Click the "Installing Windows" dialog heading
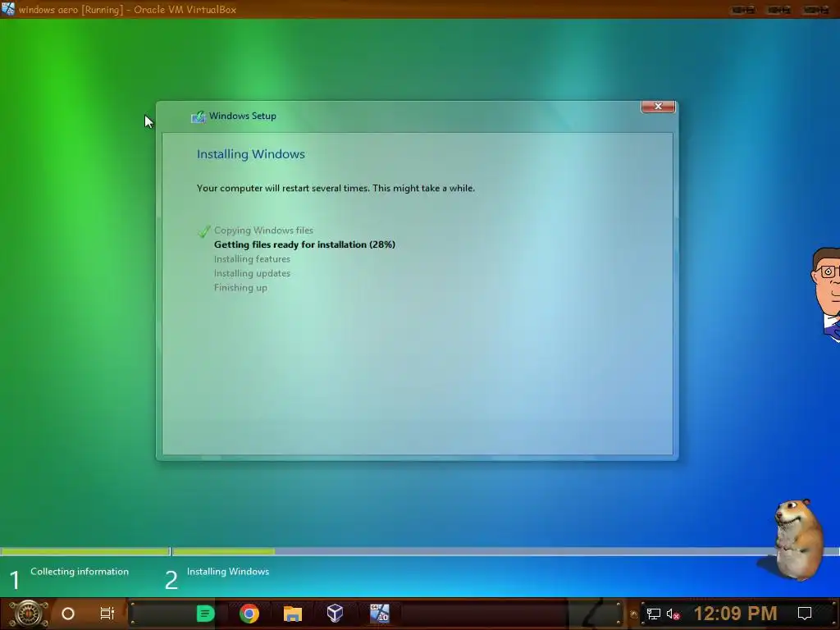This screenshot has height=630, width=840. tap(251, 154)
